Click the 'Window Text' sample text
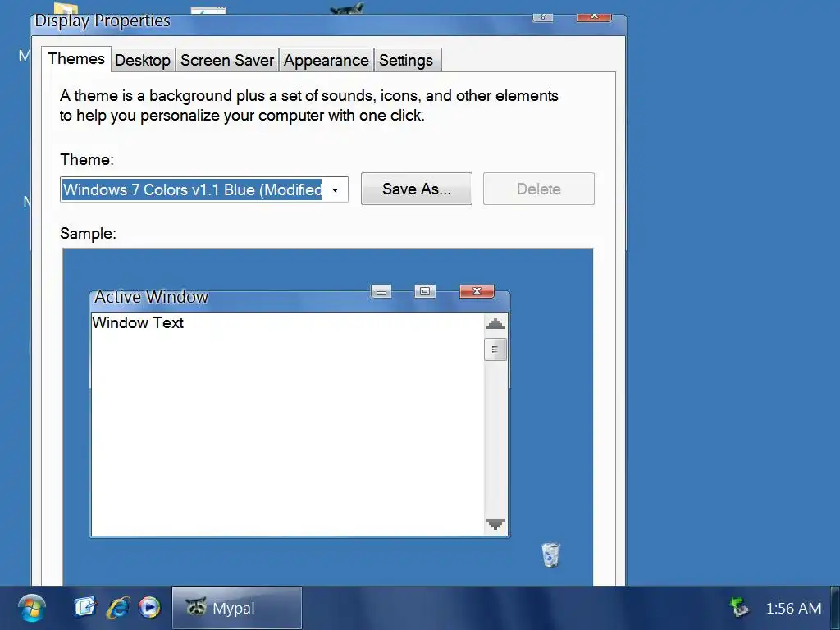 (138, 322)
